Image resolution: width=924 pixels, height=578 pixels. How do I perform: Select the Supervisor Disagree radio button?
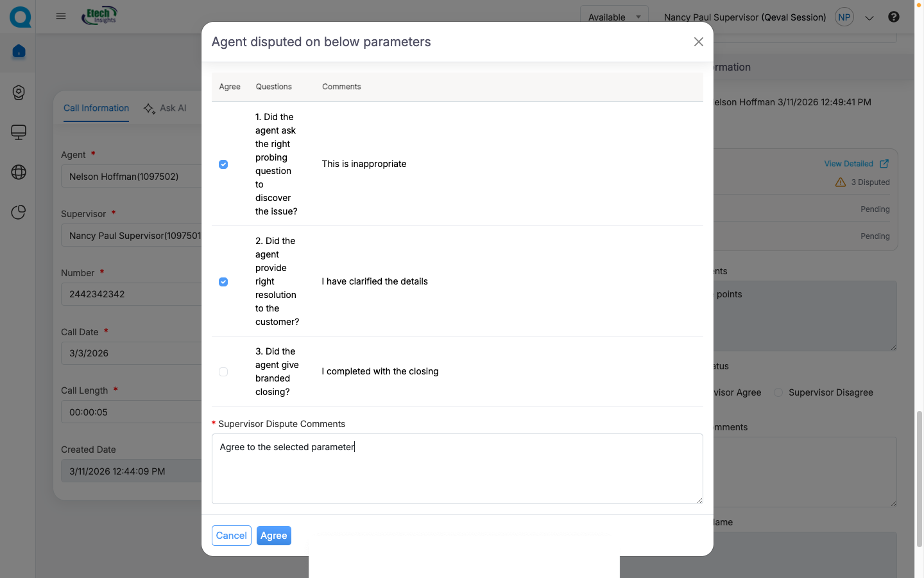[x=778, y=392]
